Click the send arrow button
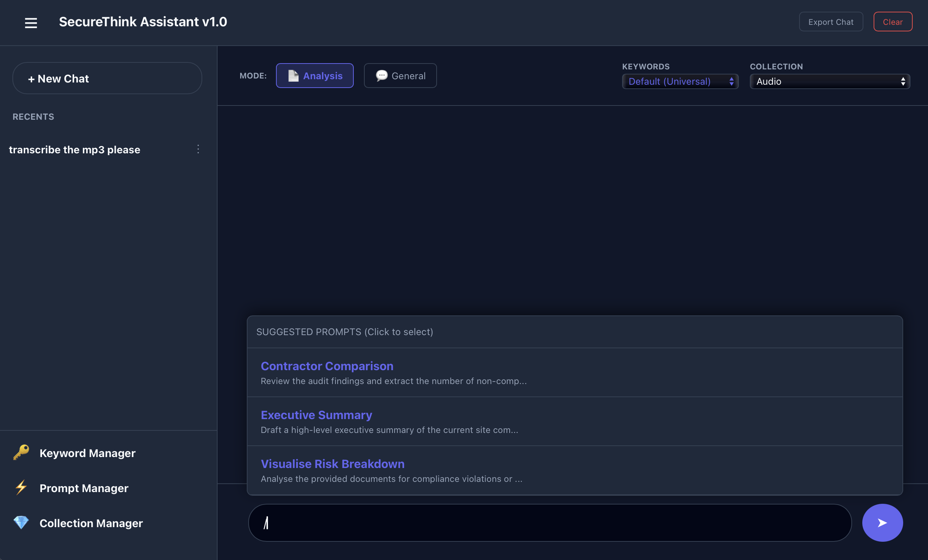 882,522
